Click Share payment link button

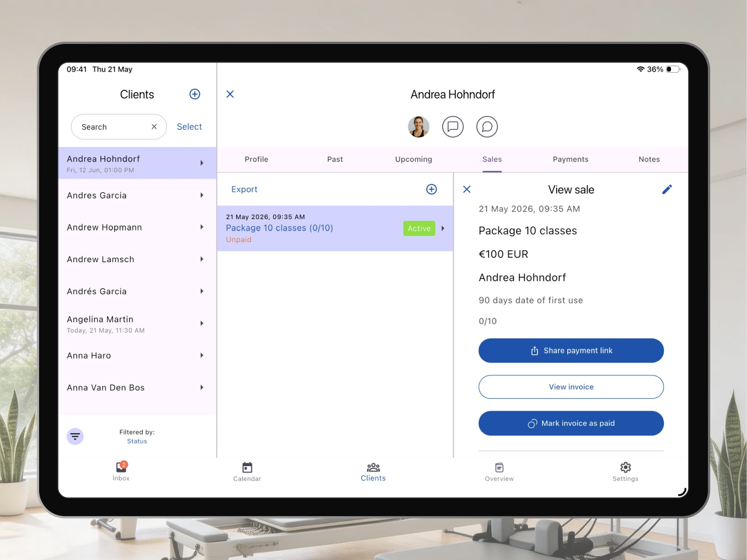pos(571,351)
